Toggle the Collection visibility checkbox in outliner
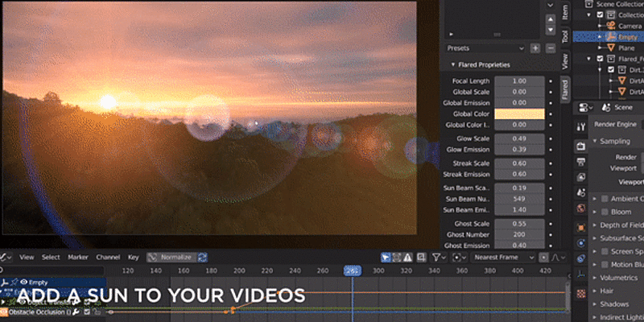 click(600, 14)
